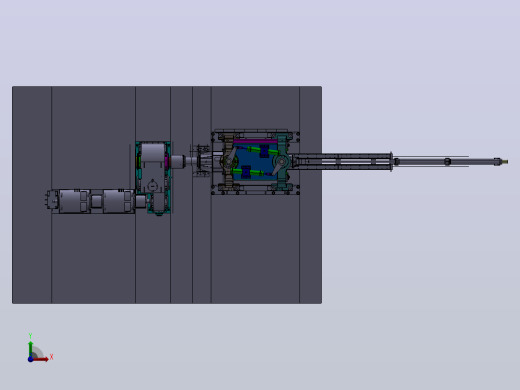Select the dark collar midway along thin shaft

(x=447, y=162)
